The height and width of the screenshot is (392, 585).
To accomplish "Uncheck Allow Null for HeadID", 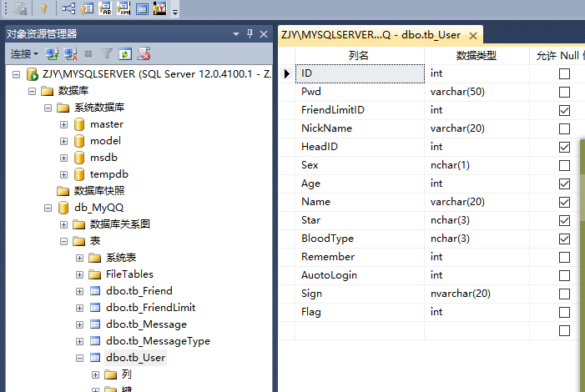I will 564,147.
